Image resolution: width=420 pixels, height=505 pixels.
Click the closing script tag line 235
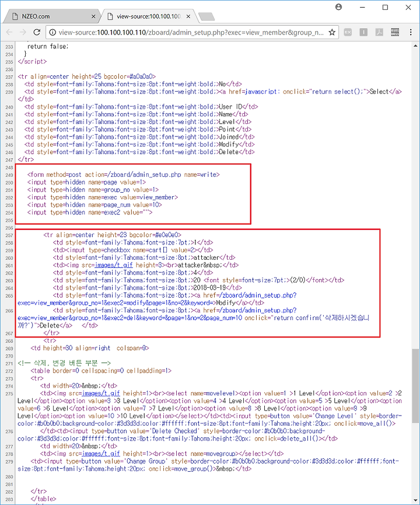point(32,61)
